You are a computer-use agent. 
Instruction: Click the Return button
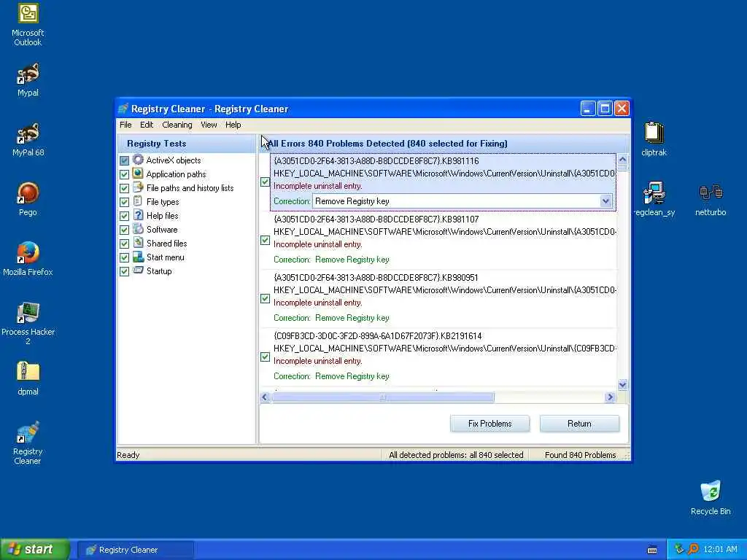579,424
